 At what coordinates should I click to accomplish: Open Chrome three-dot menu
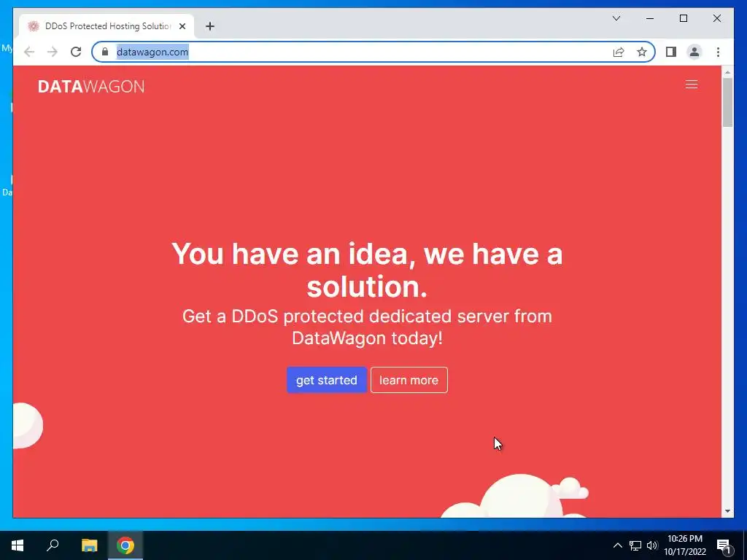click(x=718, y=52)
